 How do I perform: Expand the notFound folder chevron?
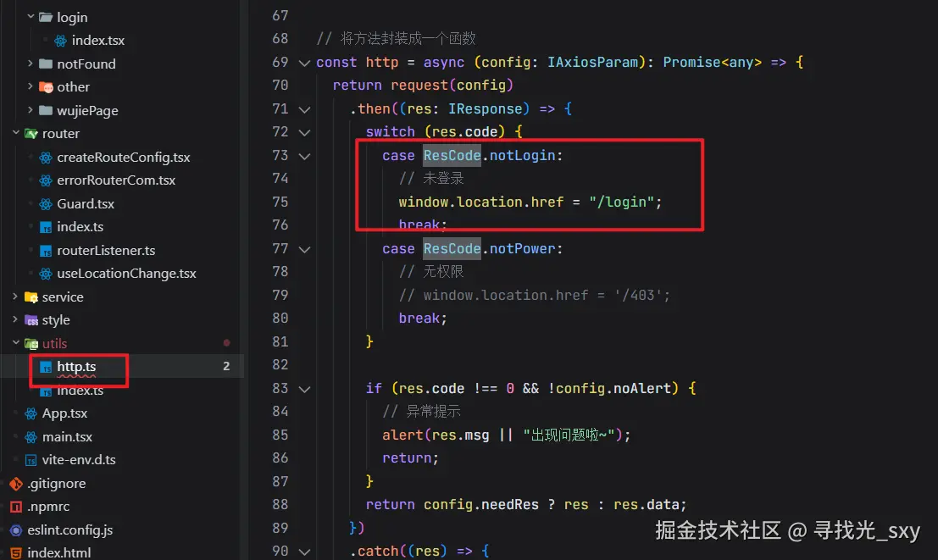click(31, 63)
